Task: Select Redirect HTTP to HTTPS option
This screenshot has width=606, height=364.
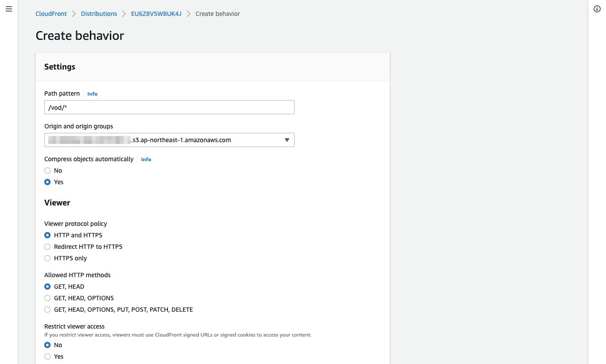Action: 47,247
